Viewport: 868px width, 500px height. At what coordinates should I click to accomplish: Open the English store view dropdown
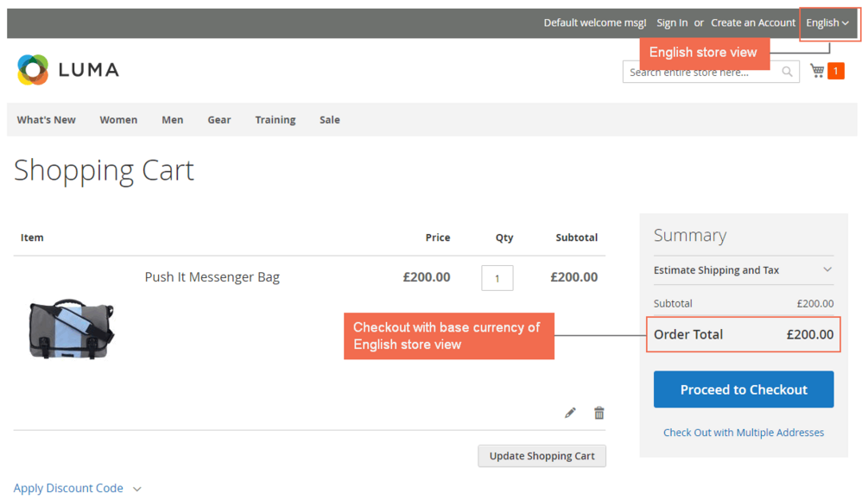point(827,23)
